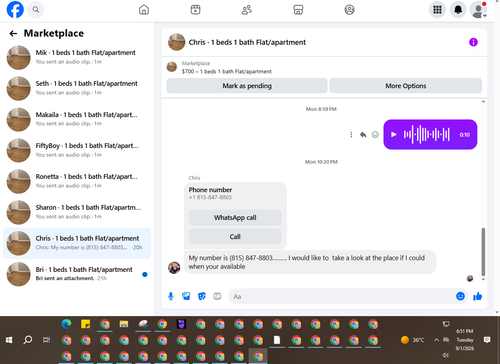Click Mark as pending button
The width and height of the screenshot is (500, 364).
click(x=247, y=86)
